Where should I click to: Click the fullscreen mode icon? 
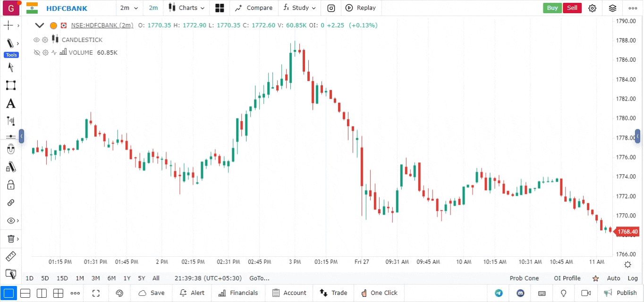96,293
